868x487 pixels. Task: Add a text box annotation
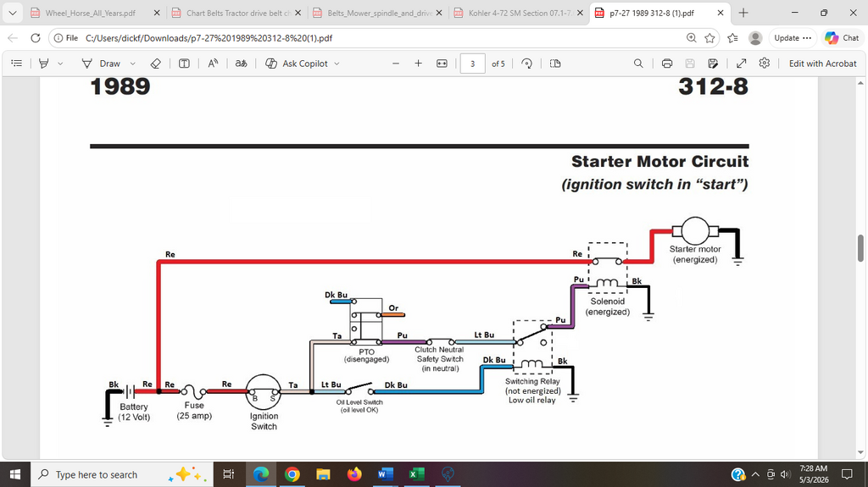click(x=184, y=64)
